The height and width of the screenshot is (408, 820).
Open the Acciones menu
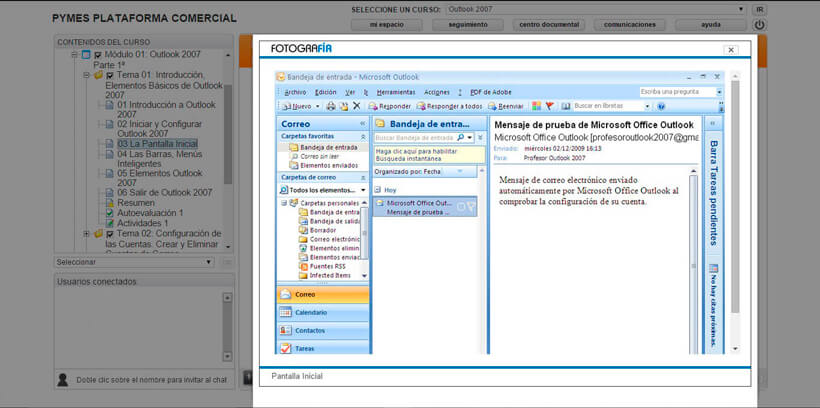tap(437, 92)
